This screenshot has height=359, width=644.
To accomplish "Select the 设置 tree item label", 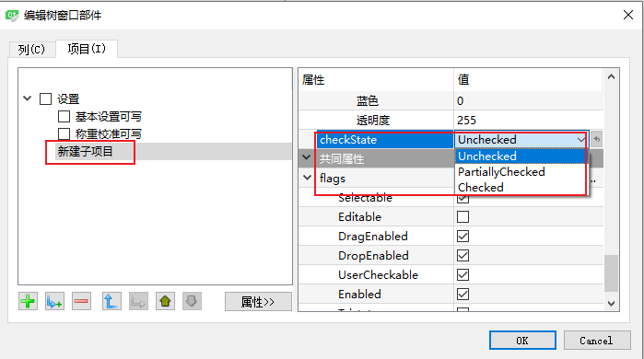I will [x=68, y=98].
